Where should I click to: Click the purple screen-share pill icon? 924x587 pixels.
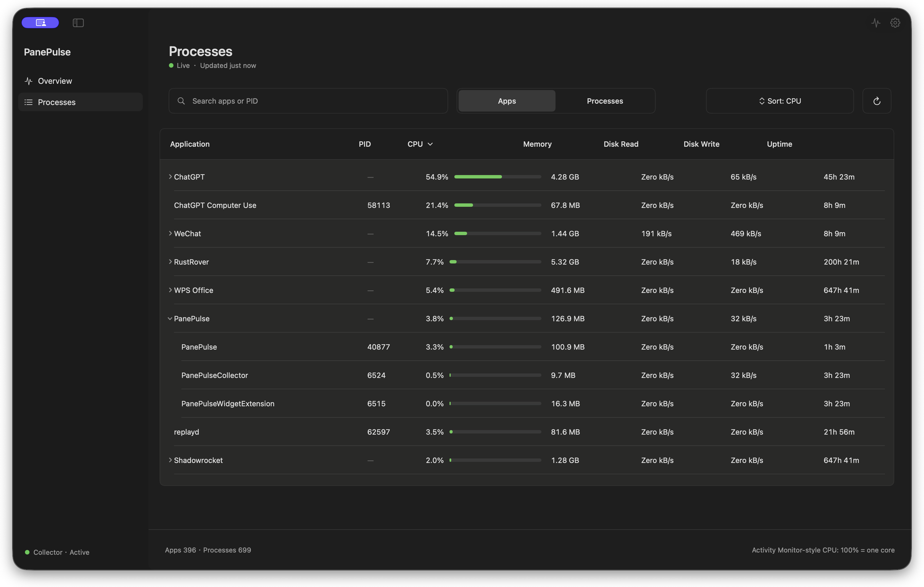pos(40,23)
